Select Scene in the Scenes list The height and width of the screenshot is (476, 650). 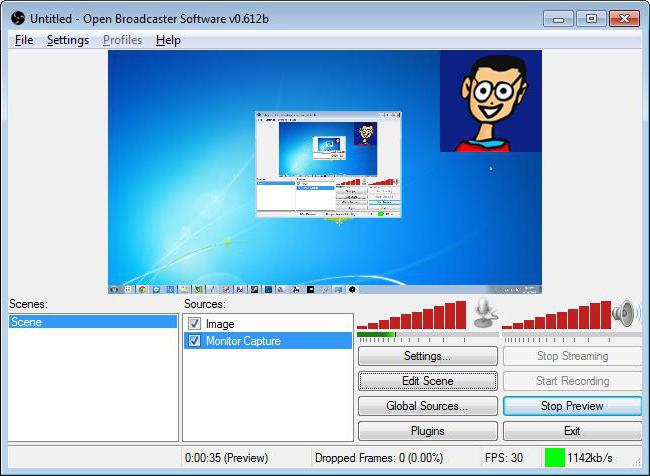93,322
